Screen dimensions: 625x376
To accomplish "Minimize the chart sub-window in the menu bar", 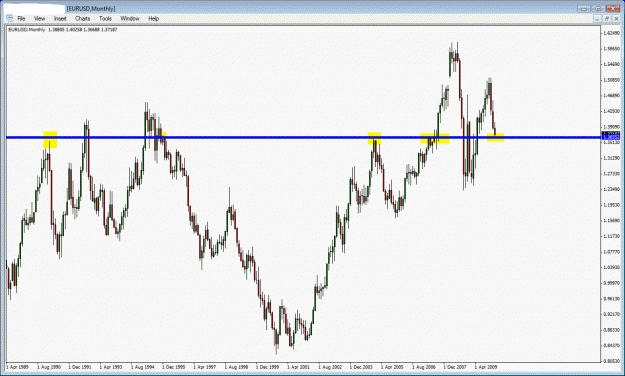I will point(597,19).
